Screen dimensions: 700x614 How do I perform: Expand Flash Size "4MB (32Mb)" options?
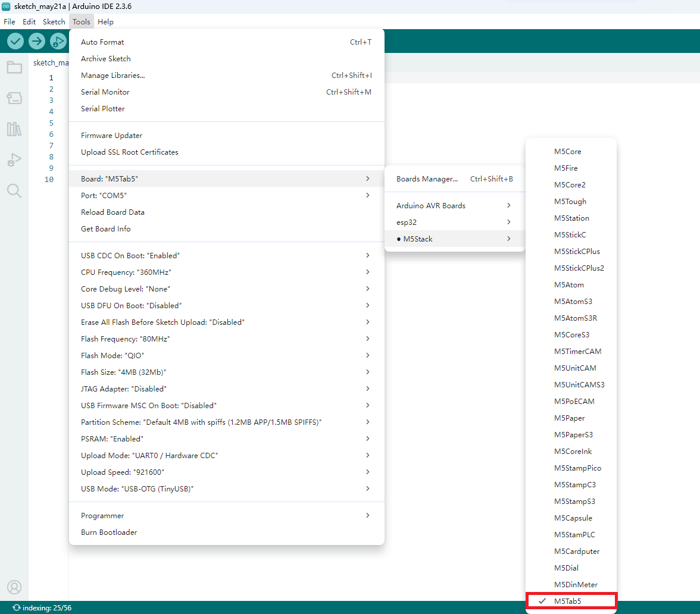(x=227, y=372)
